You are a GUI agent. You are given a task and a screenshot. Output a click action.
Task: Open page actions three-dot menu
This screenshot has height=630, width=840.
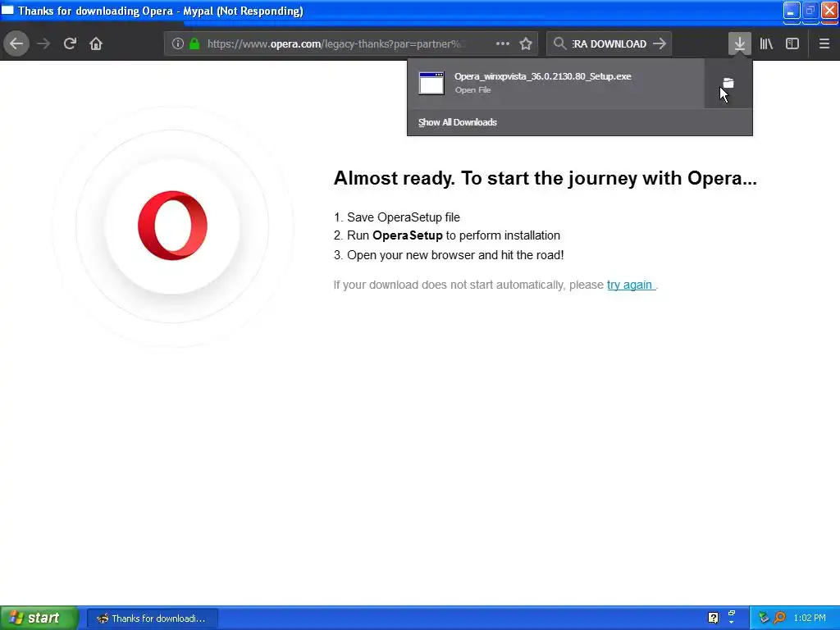coord(503,43)
